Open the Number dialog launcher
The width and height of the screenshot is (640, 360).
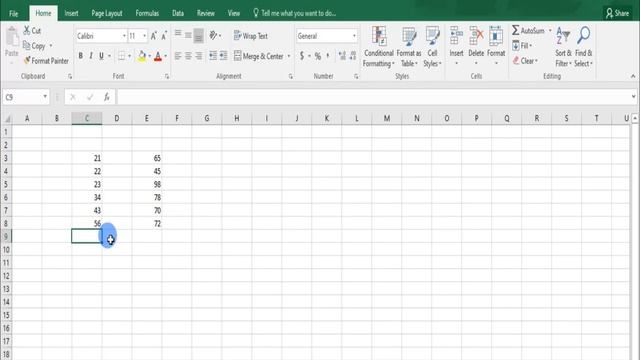coord(356,76)
